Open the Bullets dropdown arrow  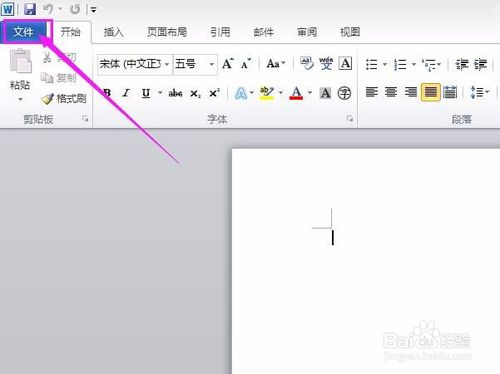(384, 64)
